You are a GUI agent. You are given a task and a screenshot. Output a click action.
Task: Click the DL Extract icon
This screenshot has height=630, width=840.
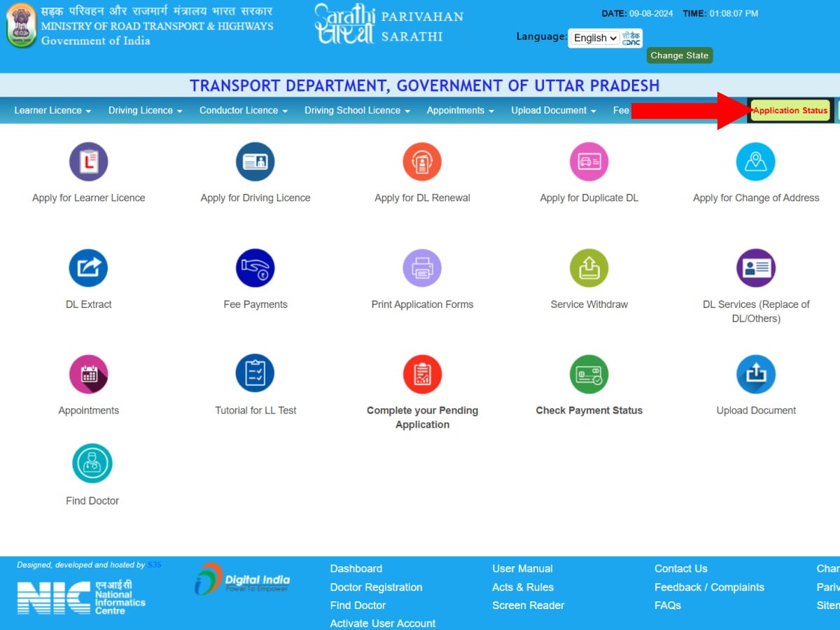[x=88, y=268]
